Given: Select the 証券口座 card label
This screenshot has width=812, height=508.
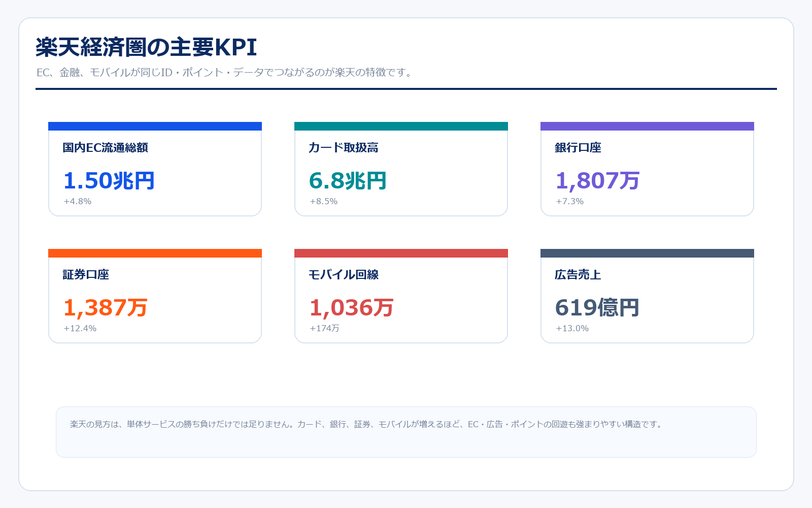Looking at the screenshot, I should tap(86, 275).
